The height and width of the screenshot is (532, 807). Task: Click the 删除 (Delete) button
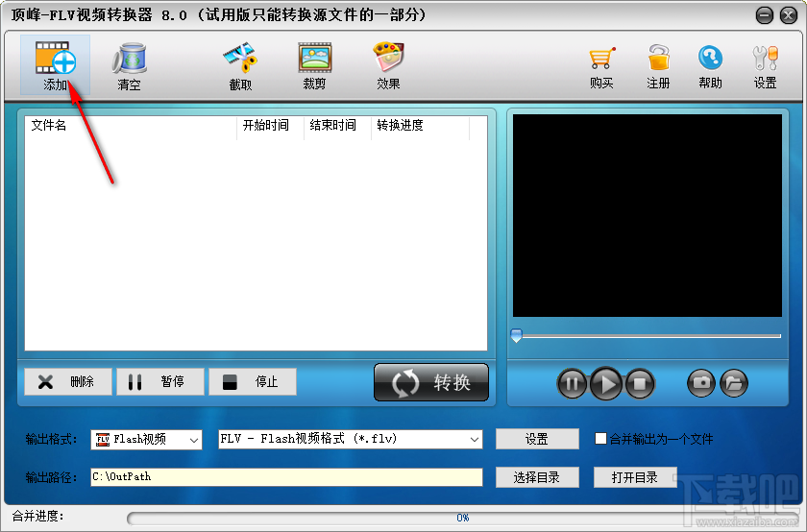click(68, 382)
